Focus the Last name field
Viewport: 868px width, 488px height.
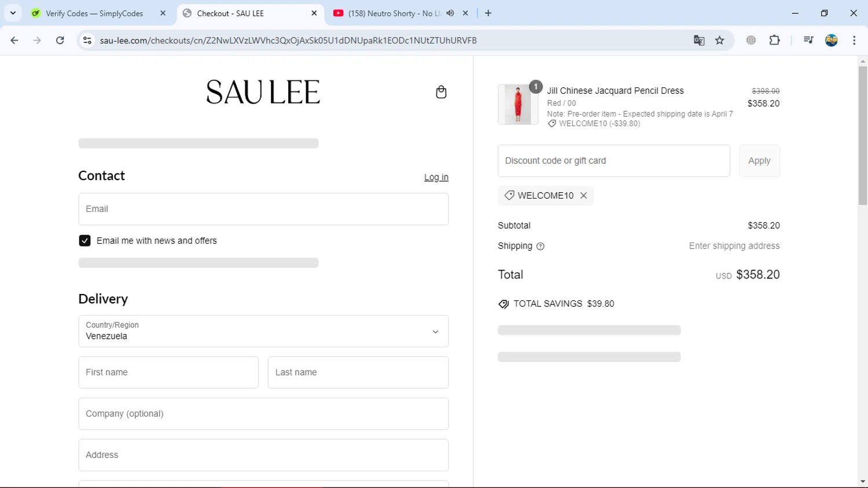click(358, 372)
